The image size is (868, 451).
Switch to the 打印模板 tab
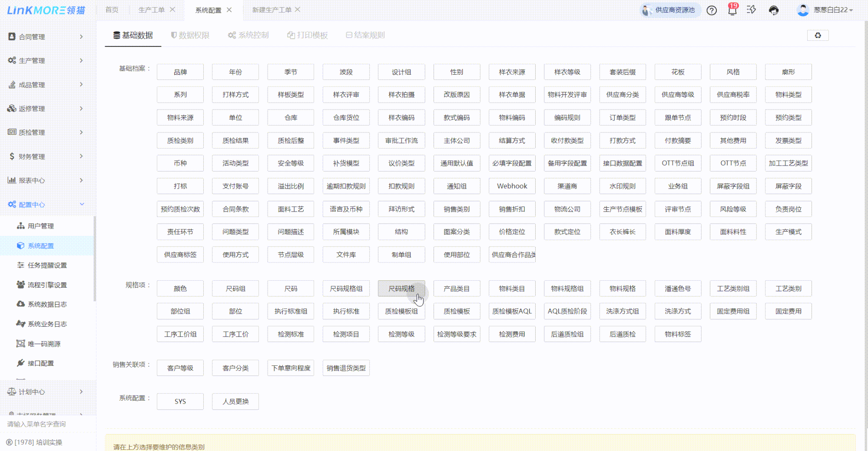tap(308, 35)
